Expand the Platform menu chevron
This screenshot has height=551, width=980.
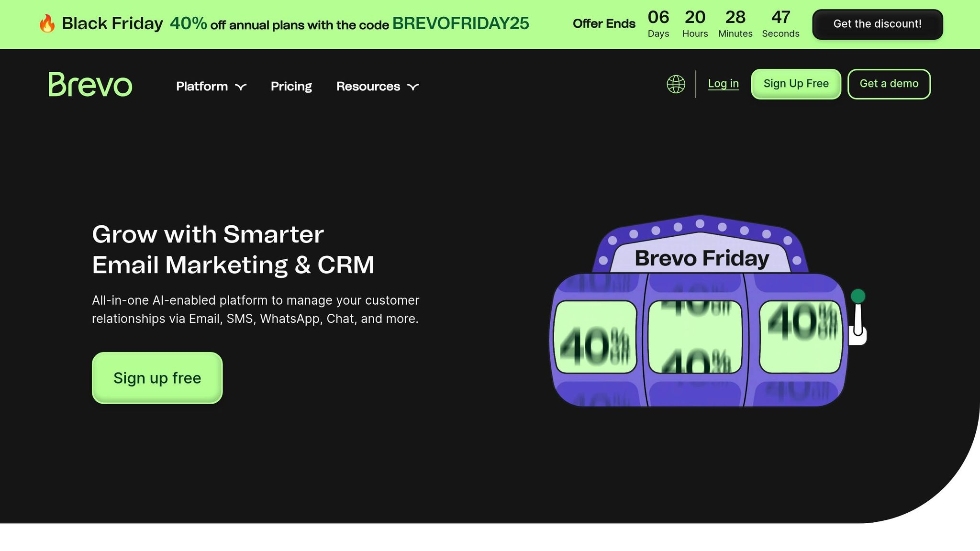coord(241,87)
